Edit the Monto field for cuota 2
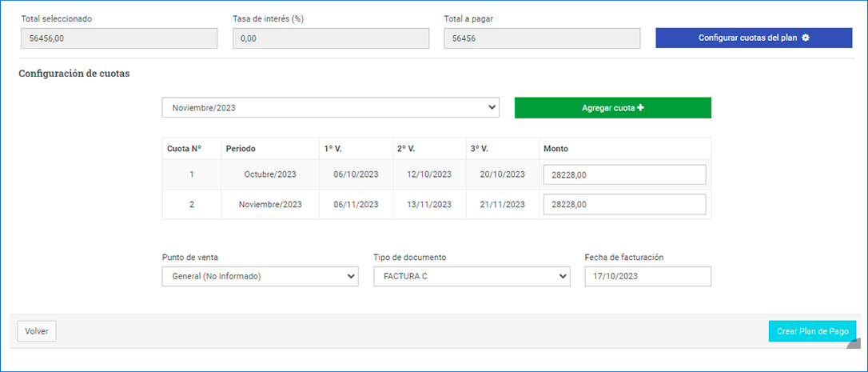This screenshot has width=868, height=372. 624,205
